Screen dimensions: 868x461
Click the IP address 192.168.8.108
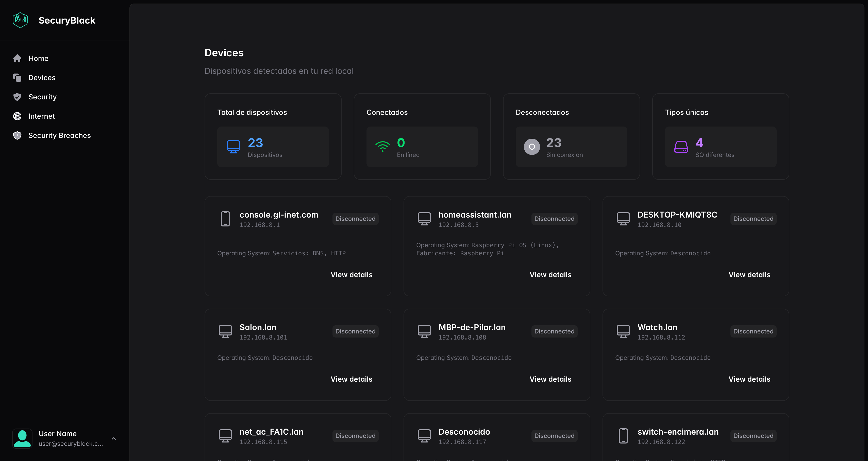462,338
